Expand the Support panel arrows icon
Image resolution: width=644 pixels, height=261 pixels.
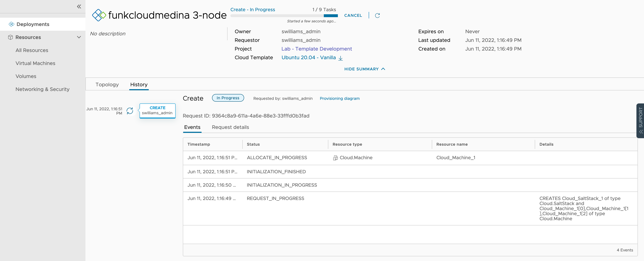[641, 132]
